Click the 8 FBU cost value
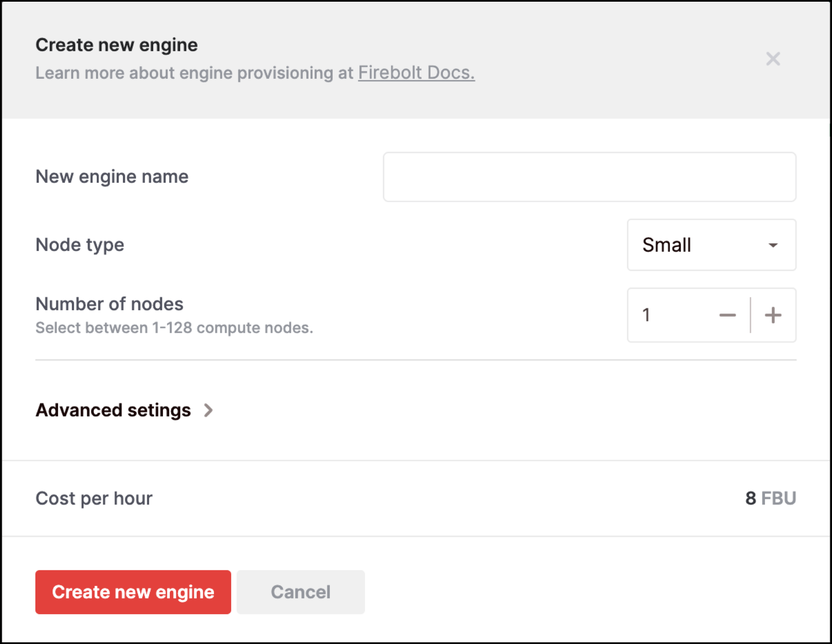Screen dimensions: 832x644 click(x=770, y=498)
